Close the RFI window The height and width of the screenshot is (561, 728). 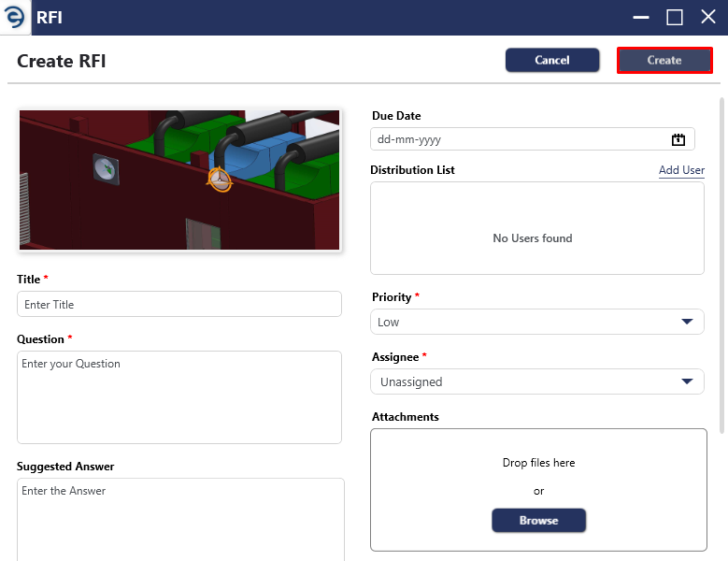tap(708, 17)
